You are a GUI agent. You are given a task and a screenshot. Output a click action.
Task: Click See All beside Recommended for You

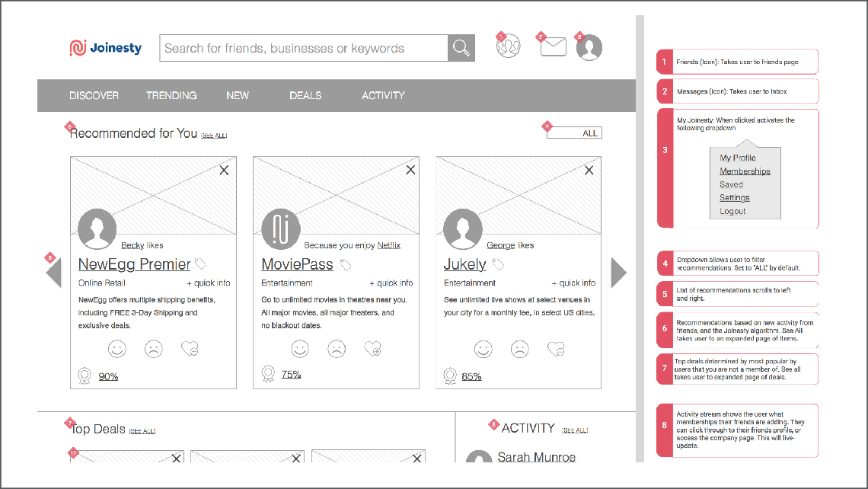214,135
